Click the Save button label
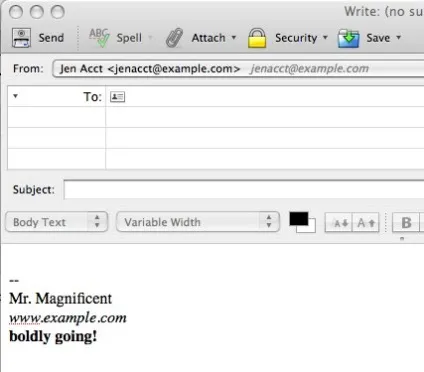424x372 pixels. coord(378,38)
